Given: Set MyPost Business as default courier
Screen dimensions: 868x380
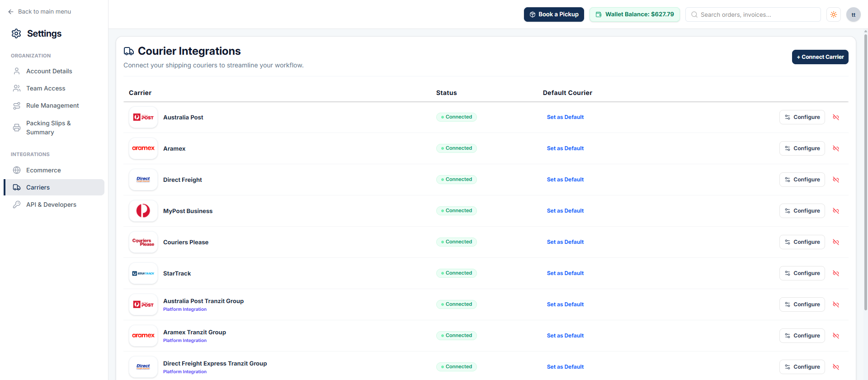Looking at the screenshot, I should 565,211.
